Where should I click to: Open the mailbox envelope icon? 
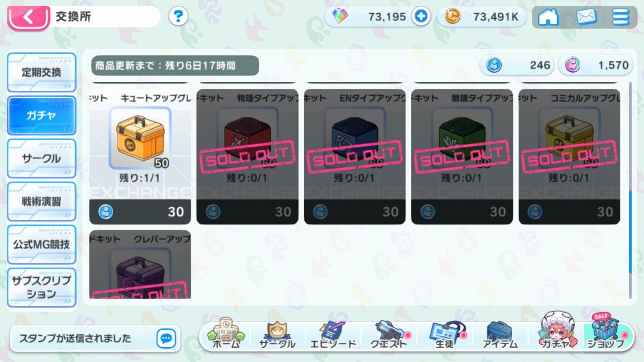586,17
